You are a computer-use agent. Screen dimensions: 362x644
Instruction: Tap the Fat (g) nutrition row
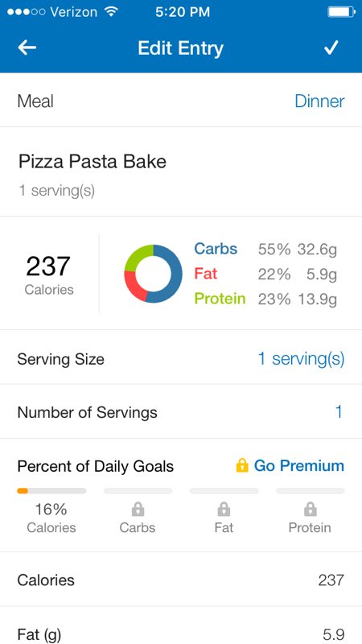click(181, 625)
